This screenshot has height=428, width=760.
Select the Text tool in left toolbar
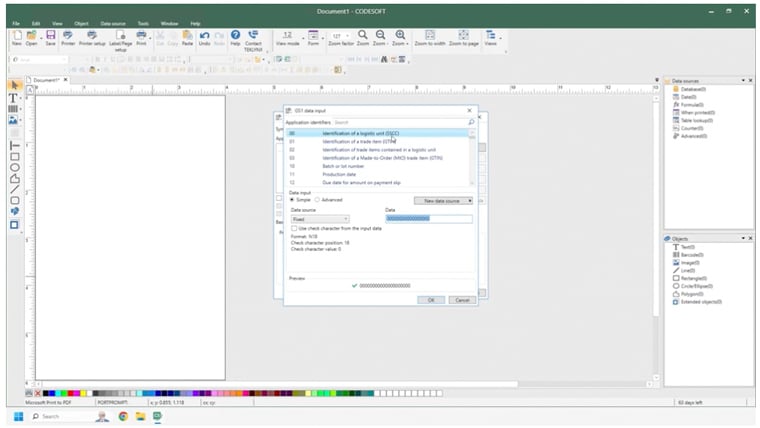click(14, 97)
